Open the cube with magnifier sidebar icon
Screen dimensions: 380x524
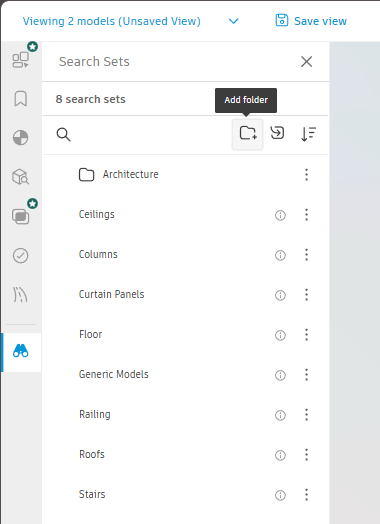pos(21,176)
